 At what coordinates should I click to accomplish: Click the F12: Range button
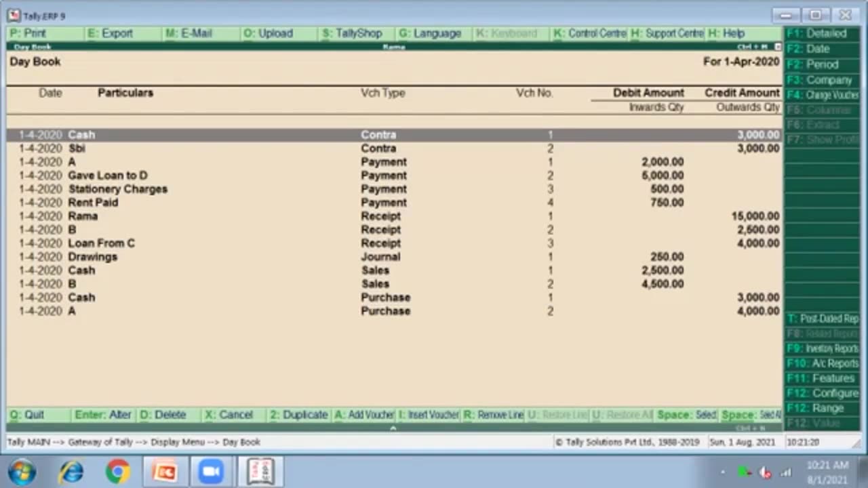click(x=822, y=408)
